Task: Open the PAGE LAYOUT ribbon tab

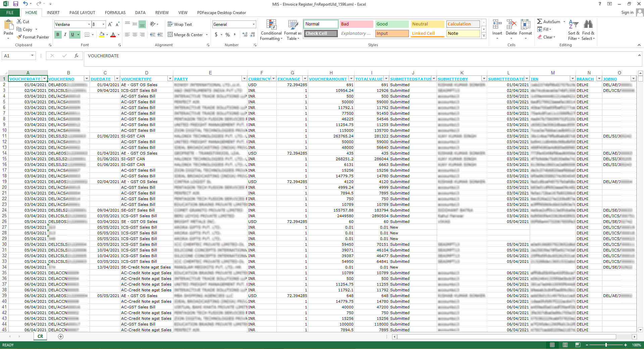Action: [x=82, y=13]
